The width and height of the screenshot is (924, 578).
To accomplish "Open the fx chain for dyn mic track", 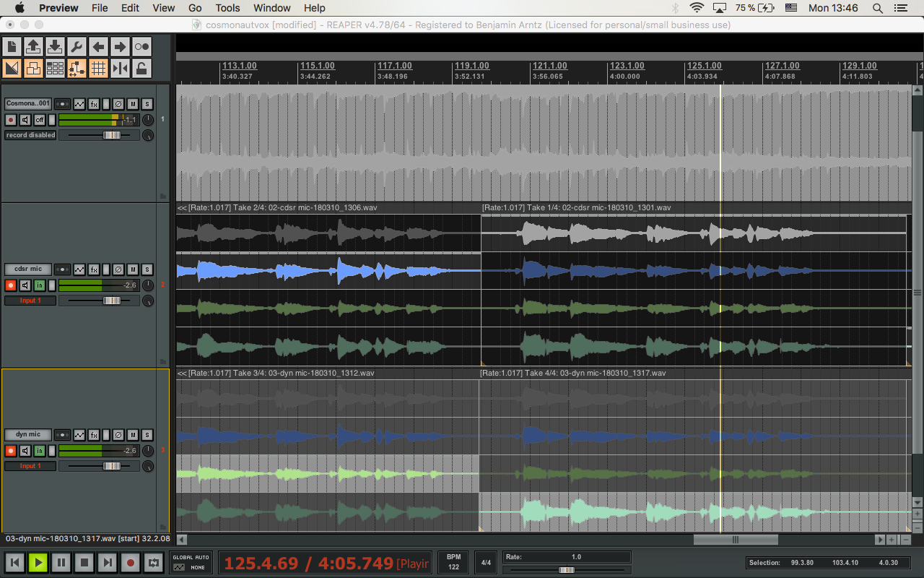I will (x=94, y=435).
